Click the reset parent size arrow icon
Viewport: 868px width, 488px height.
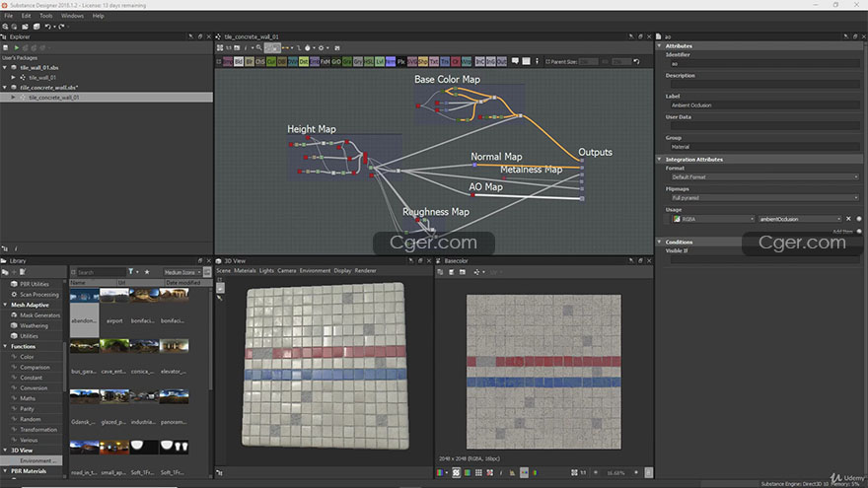[636, 61]
